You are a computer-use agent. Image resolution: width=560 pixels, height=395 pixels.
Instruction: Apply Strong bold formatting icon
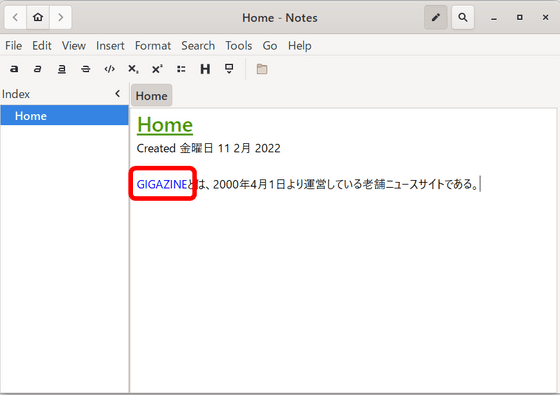[x=14, y=69]
